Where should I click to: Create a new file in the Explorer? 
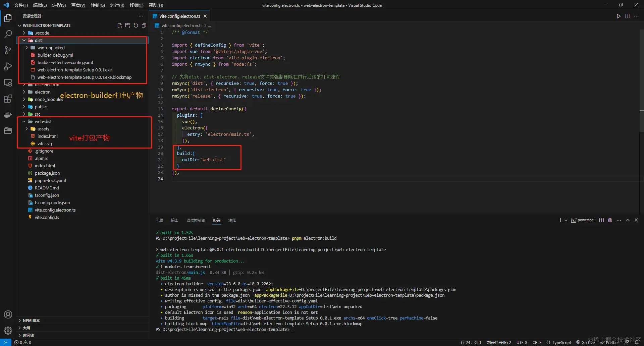[x=119, y=25]
